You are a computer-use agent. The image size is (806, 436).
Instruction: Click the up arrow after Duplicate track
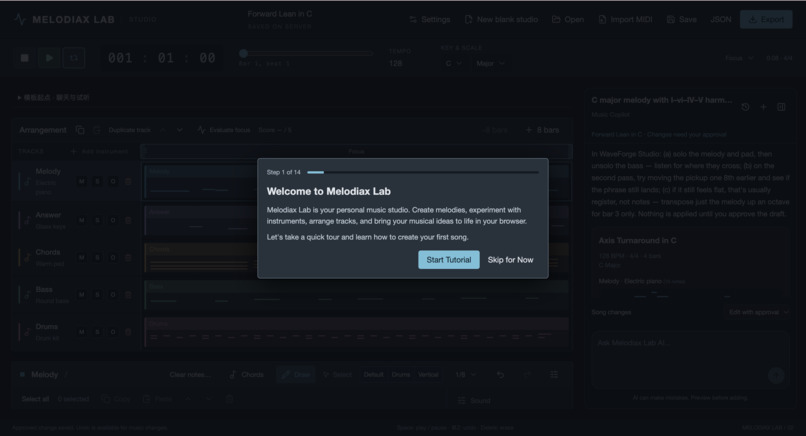pyautogui.click(x=163, y=130)
